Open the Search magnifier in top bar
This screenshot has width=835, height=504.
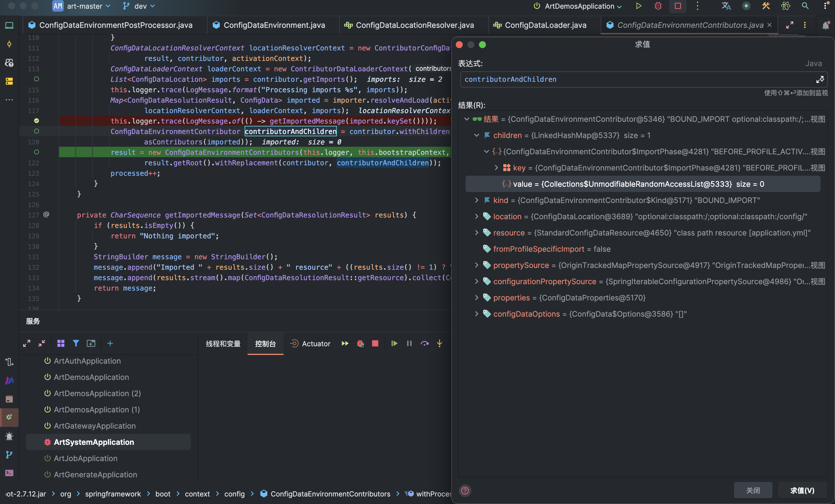click(805, 6)
